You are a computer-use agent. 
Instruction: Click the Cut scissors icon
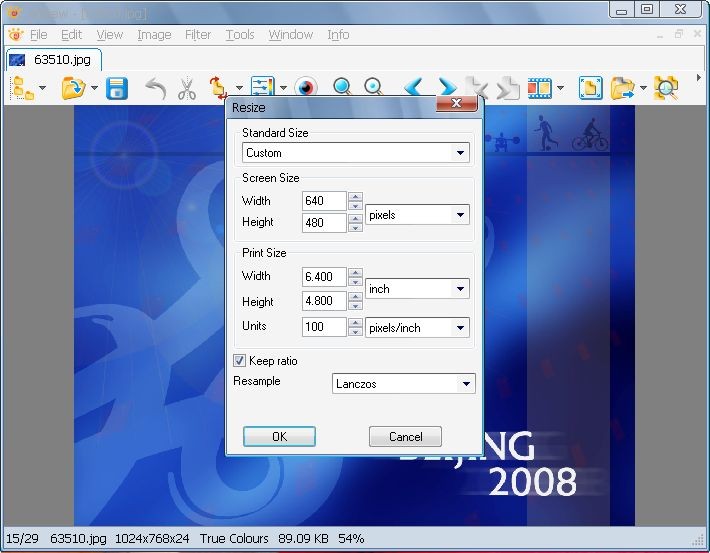187,88
